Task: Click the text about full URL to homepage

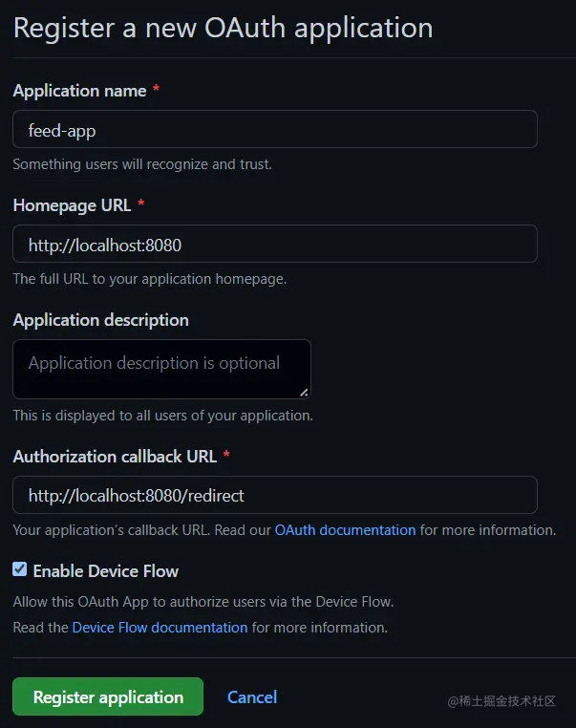Action: (150, 279)
